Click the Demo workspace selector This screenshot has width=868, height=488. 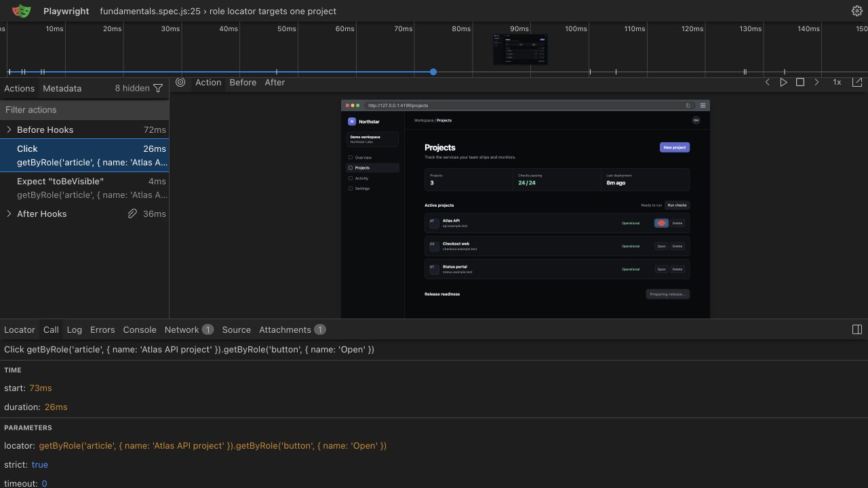tap(372, 140)
